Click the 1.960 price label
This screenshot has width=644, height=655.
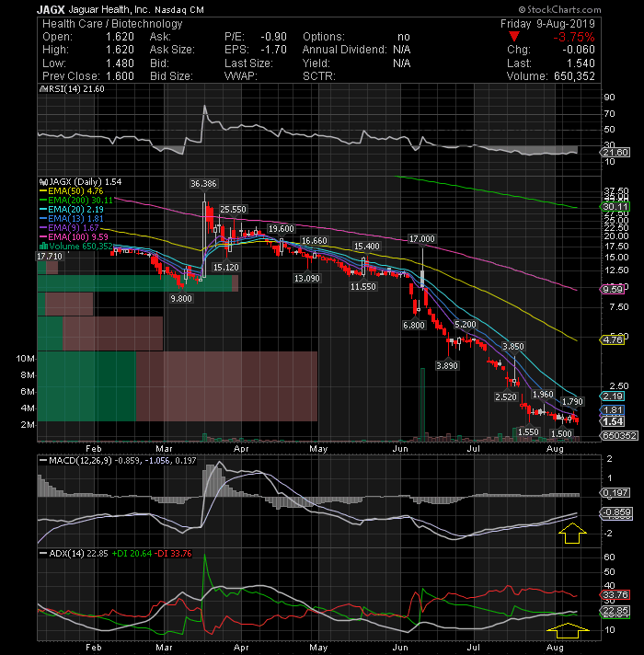coord(543,395)
